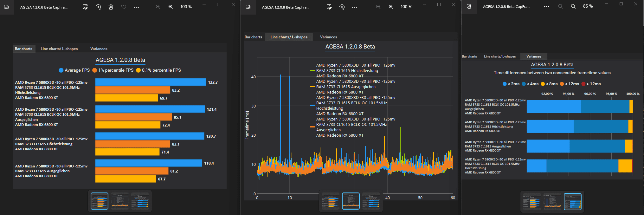Screen dimensions: 644x215
Task: Click red '> 12ms' legend dot in variances chart
Action: point(583,84)
